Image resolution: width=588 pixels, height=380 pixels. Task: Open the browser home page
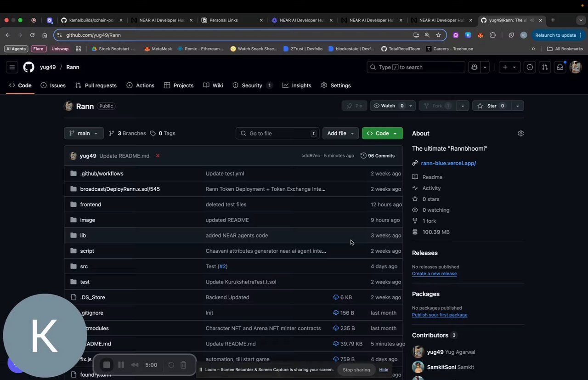click(x=45, y=35)
